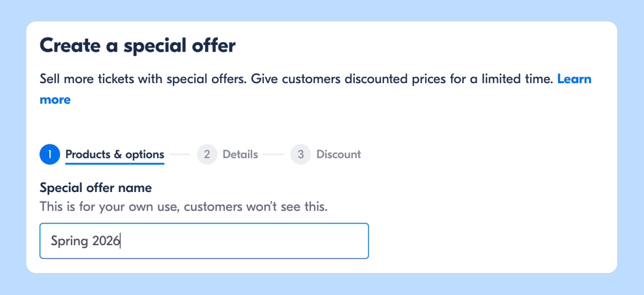Jump to the Discount step
This screenshot has height=295, width=644.
(x=338, y=154)
